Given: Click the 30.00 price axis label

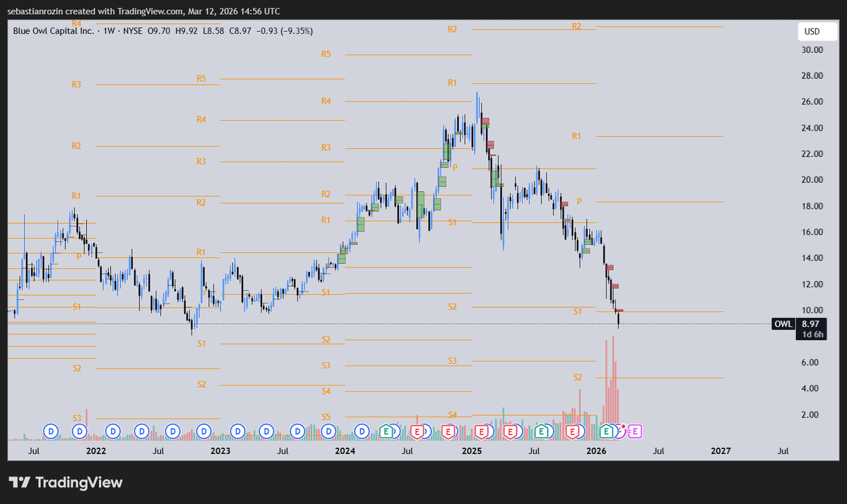Looking at the screenshot, I should [x=812, y=49].
